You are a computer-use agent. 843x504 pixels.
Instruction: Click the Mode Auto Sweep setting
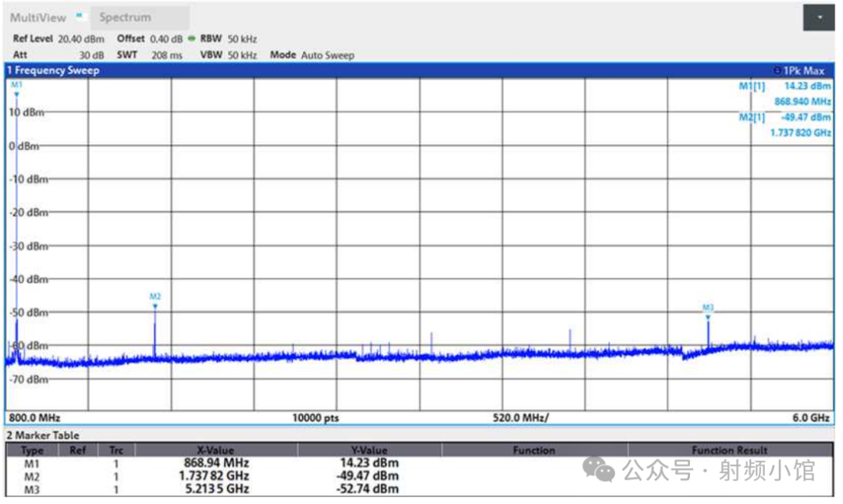[311, 55]
